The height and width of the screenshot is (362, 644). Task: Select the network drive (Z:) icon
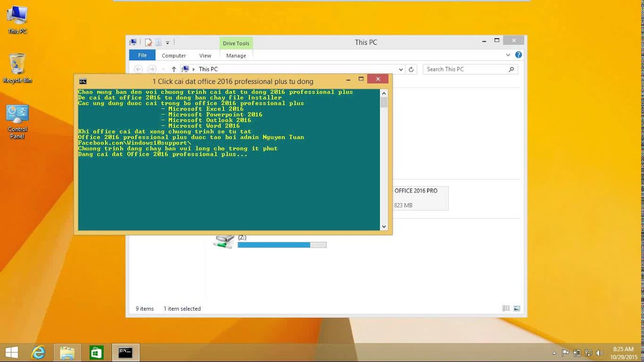tap(223, 241)
